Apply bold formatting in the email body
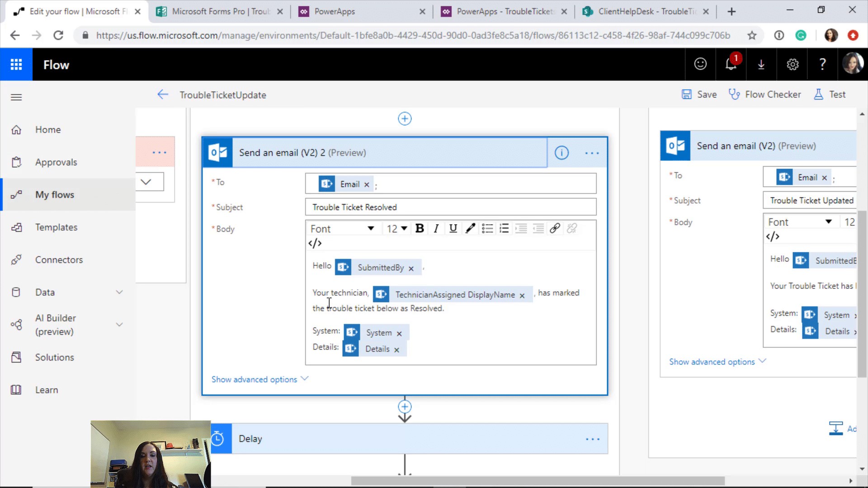The image size is (868, 488). coord(420,229)
